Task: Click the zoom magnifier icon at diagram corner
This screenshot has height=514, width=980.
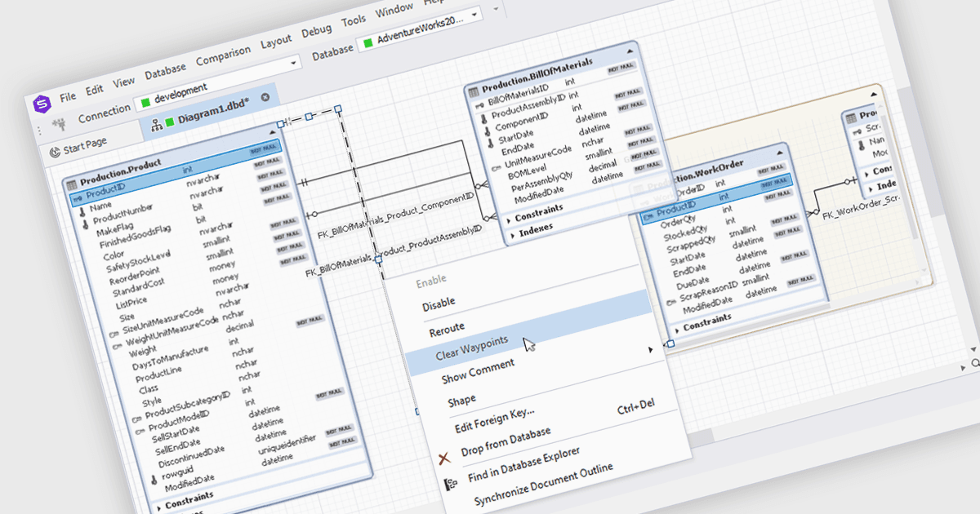Action: coord(976,361)
